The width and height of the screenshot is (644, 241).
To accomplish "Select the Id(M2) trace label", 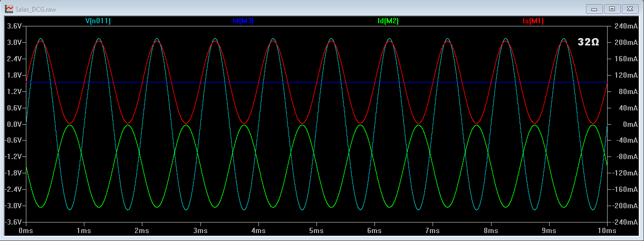I will pyautogui.click(x=388, y=21).
